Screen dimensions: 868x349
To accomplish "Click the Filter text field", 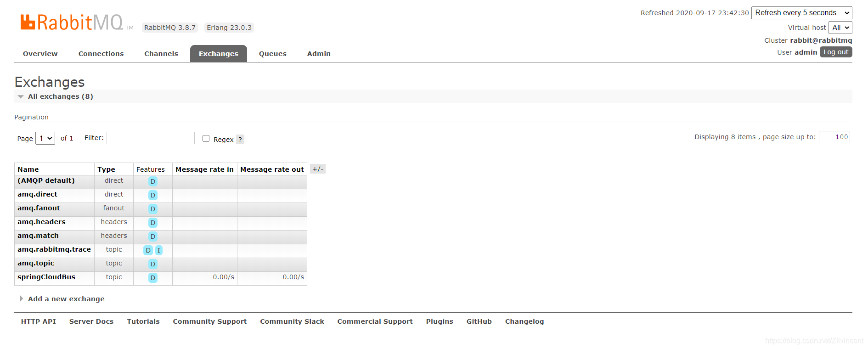I will click(151, 138).
